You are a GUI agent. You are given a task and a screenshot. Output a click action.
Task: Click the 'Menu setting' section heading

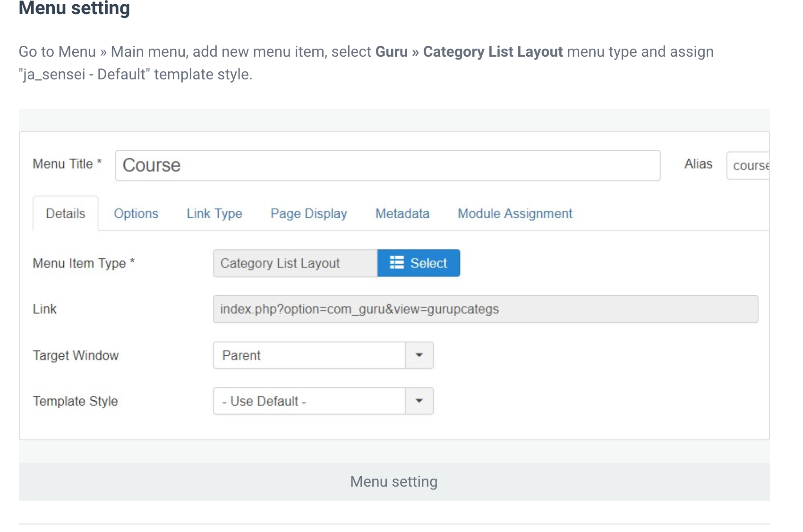(x=74, y=9)
